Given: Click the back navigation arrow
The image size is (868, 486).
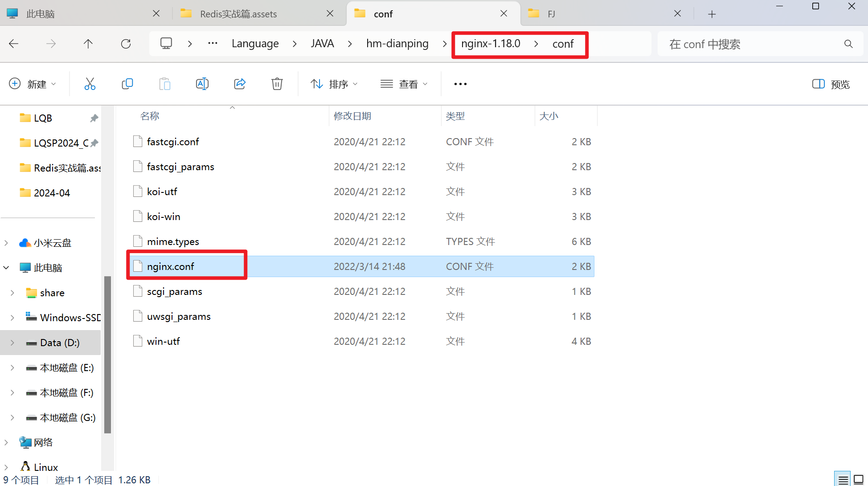Looking at the screenshot, I should click(x=14, y=44).
